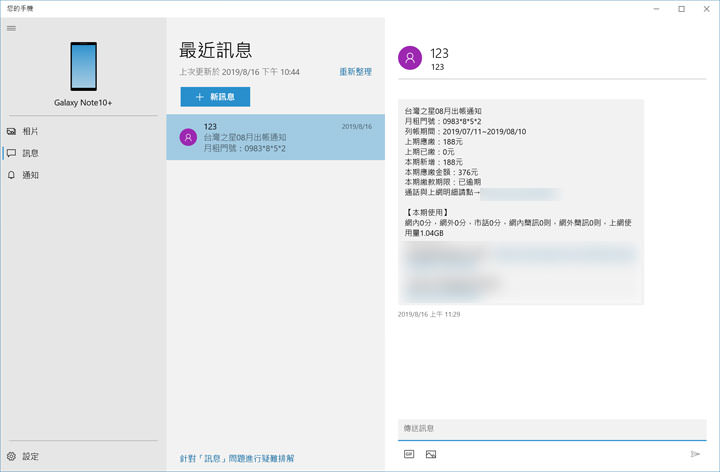Click the 台灣之星08月出帳通知 message bubble
The width and height of the screenshot is (720, 472).
[521, 202]
